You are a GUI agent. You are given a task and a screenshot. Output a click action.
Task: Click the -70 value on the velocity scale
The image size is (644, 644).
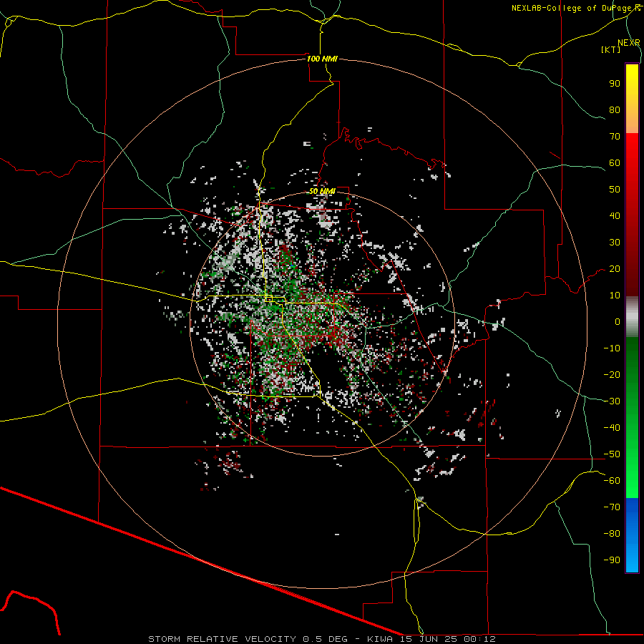(x=612, y=507)
